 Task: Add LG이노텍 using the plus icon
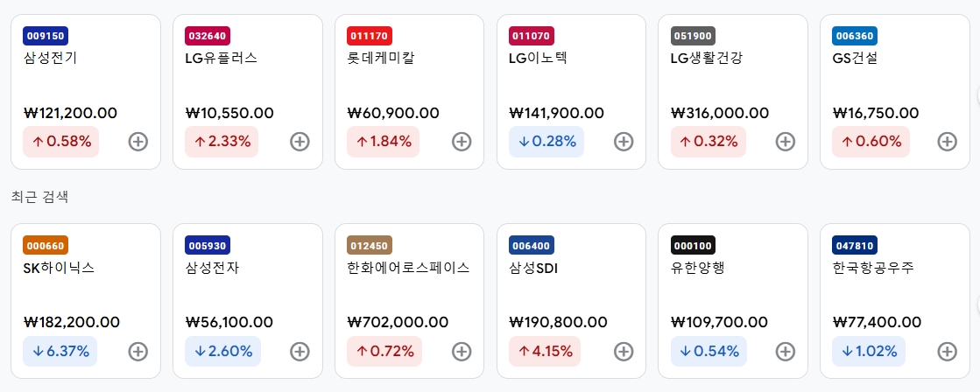(624, 142)
